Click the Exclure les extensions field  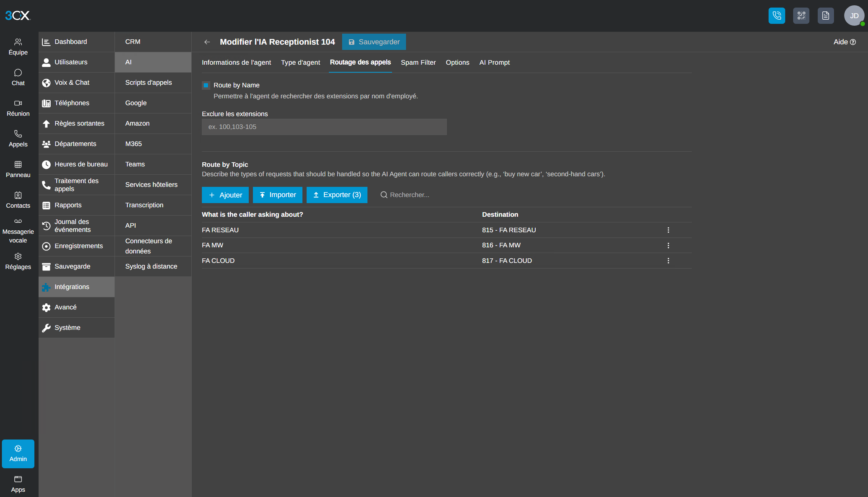324,127
